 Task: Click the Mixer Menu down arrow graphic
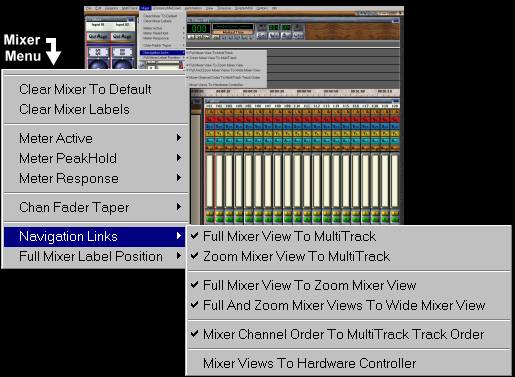pyautogui.click(x=53, y=51)
